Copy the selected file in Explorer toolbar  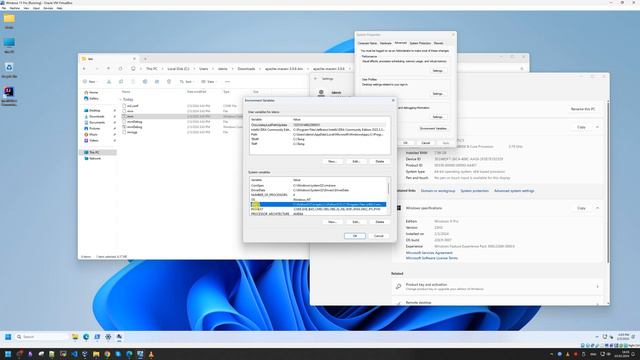click(x=121, y=82)
